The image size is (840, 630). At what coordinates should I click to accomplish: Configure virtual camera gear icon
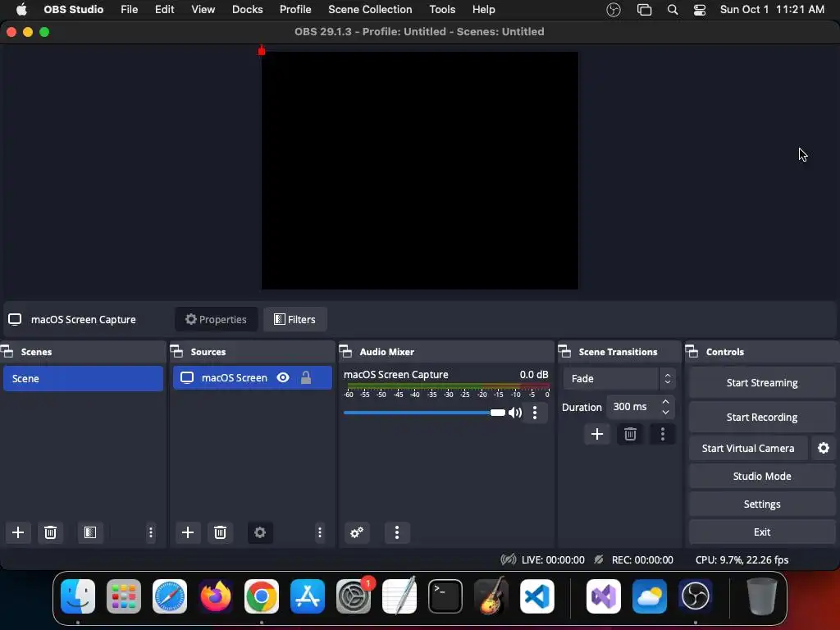[x=824, y=448]
